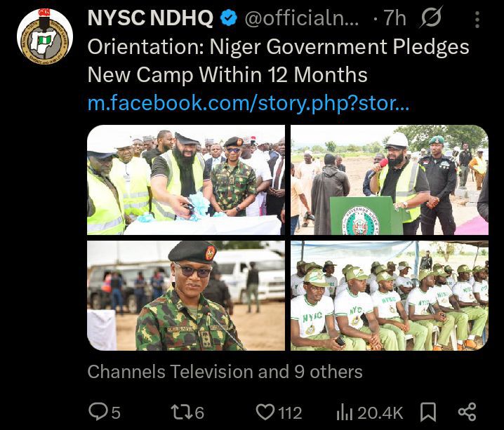Viewport: 504px width, 430px height.
Task: Tap the repost arrows icon
Action: (181, 412)
